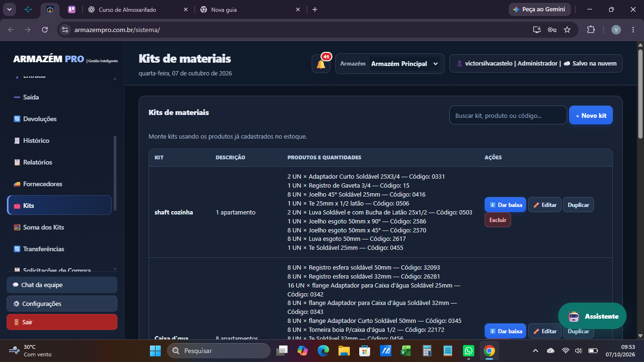Click Duplicar for shaft cozinha kit
Image resolution: width=644 pixels, height=362 pixels.
578,205
